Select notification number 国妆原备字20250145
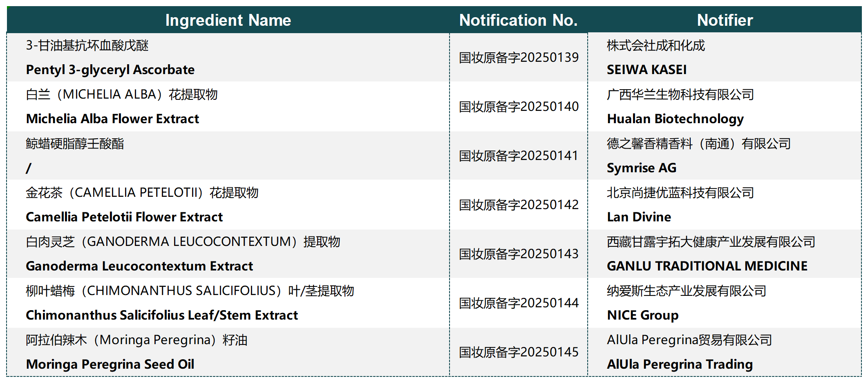 pos(518,352)
